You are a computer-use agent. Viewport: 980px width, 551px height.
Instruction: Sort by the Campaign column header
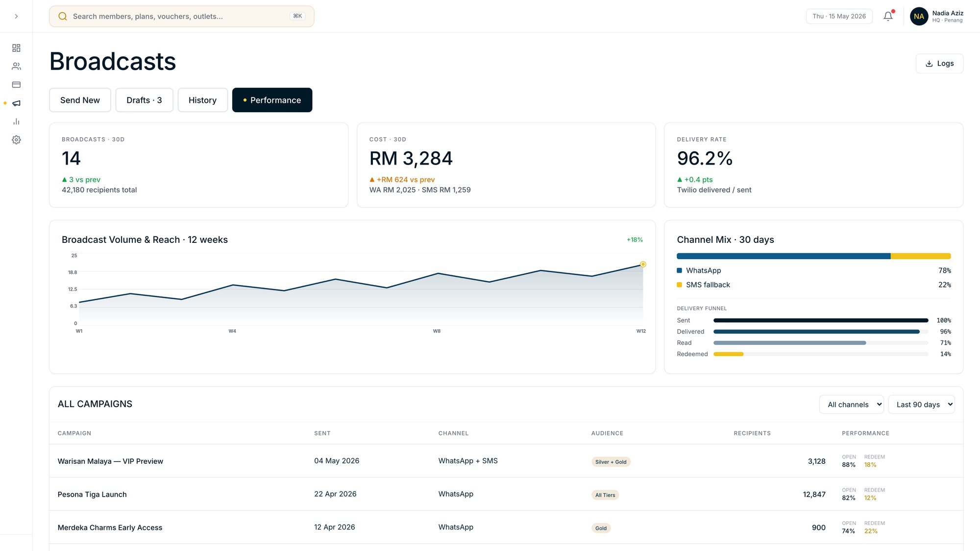point(74,433)
